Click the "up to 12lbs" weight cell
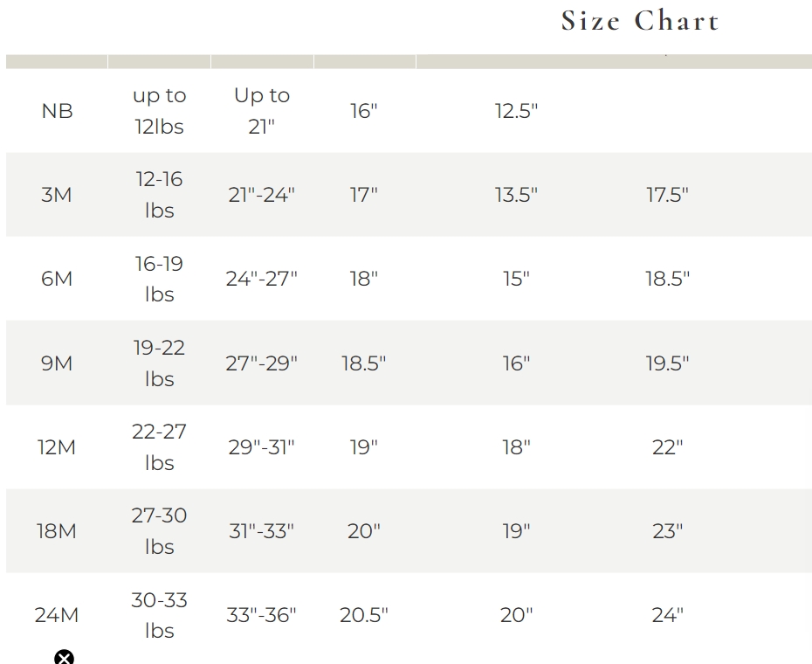Image resolution: width=812 pixels, height=664 pixels. click(x=159, y=111)
